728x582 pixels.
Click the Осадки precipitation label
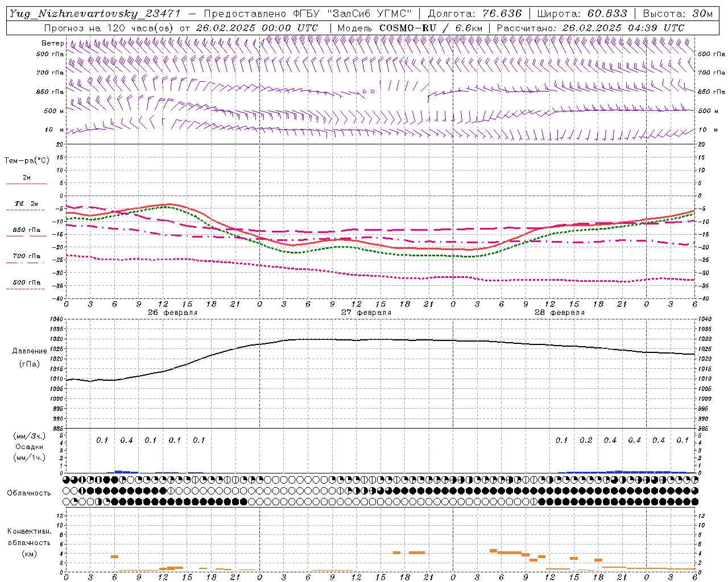click(x=29, y=447)
